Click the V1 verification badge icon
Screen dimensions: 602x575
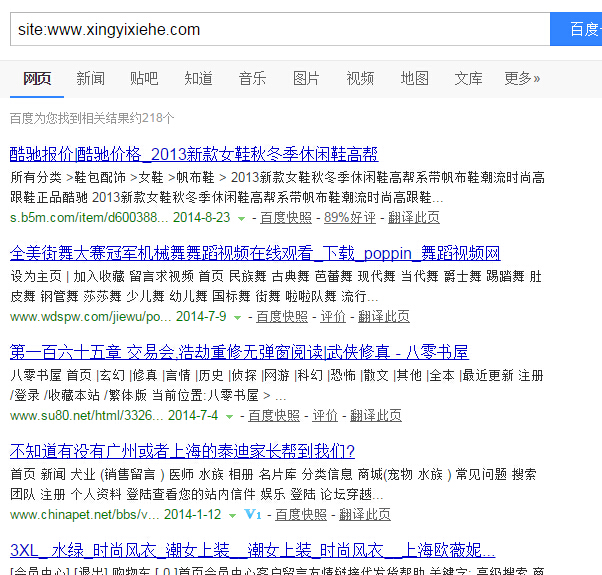[253, 514]
